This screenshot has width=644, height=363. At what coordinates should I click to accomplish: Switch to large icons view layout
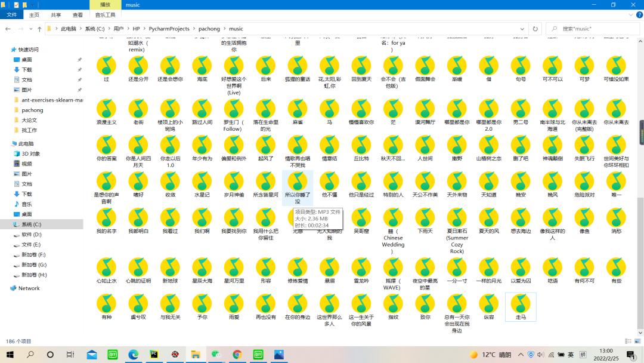pos(637,342)
